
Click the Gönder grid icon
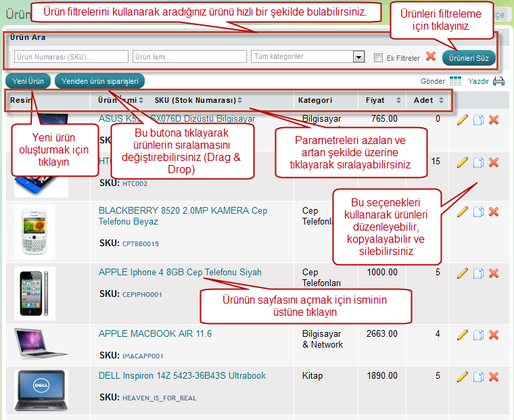[x=456, y=81]
